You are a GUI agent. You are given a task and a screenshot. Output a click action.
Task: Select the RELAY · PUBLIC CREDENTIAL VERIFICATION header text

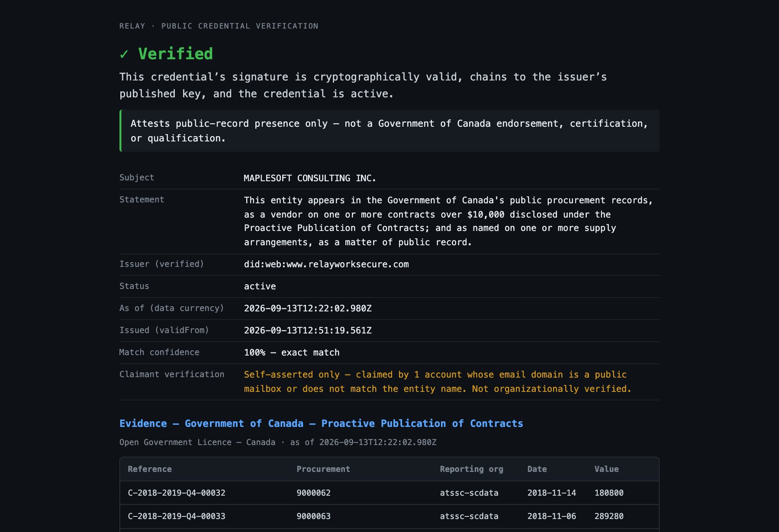219,26
